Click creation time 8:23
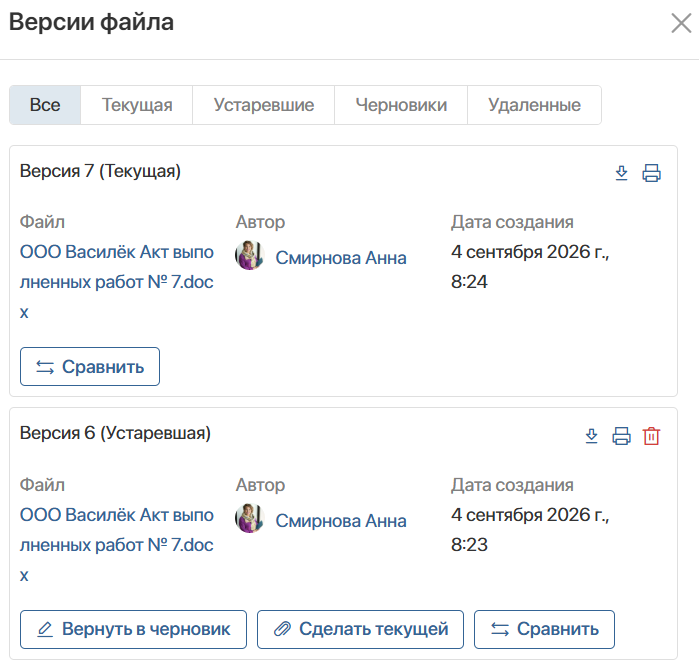Image resolution: width=699 pixels, height=664 pixels. [x=469, y=545]
